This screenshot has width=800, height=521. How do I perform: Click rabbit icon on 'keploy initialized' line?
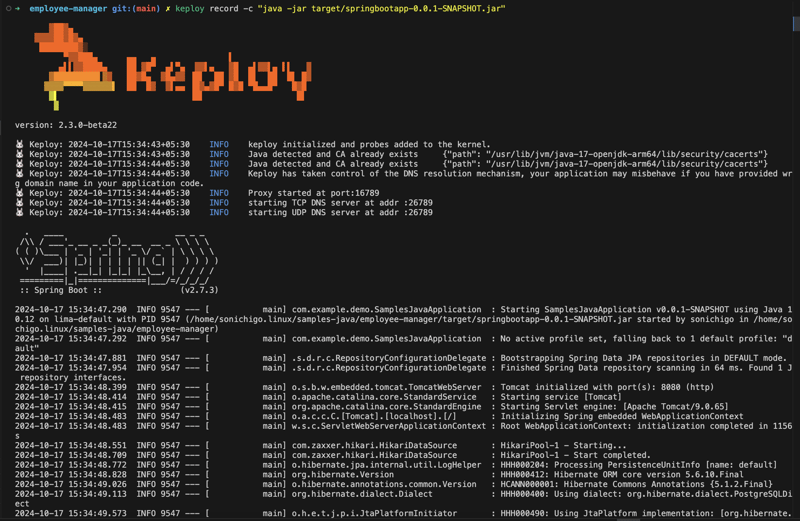click(19, 144)
